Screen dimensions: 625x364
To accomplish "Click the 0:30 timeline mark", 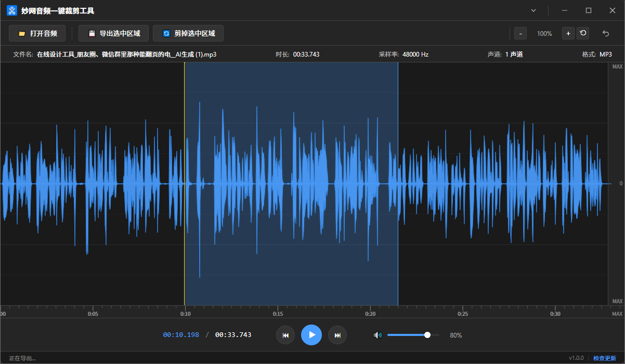I will [555, 314].
